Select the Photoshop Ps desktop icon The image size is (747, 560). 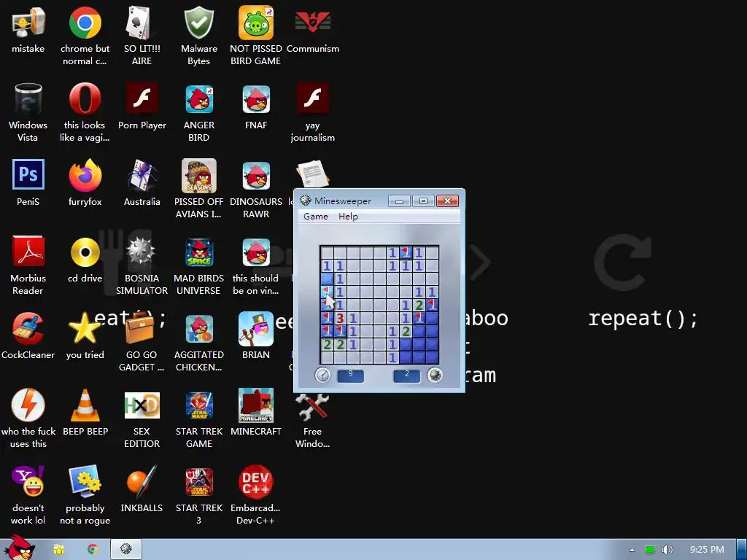28,183
